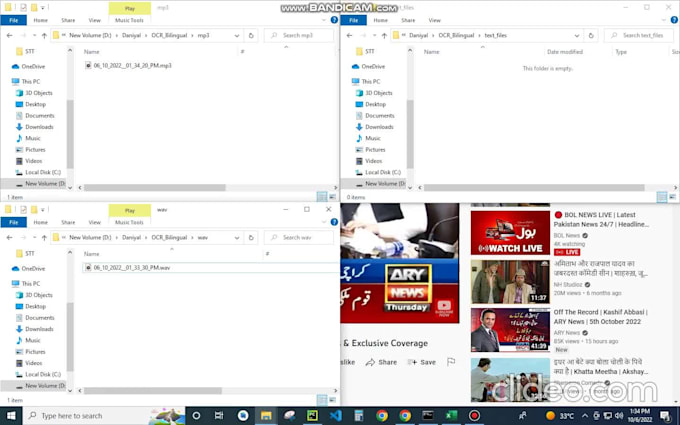The height and width of the screenshot is (425, 680).
Task: Open Visual Studio Code from the taskbar
Action: 335,415
